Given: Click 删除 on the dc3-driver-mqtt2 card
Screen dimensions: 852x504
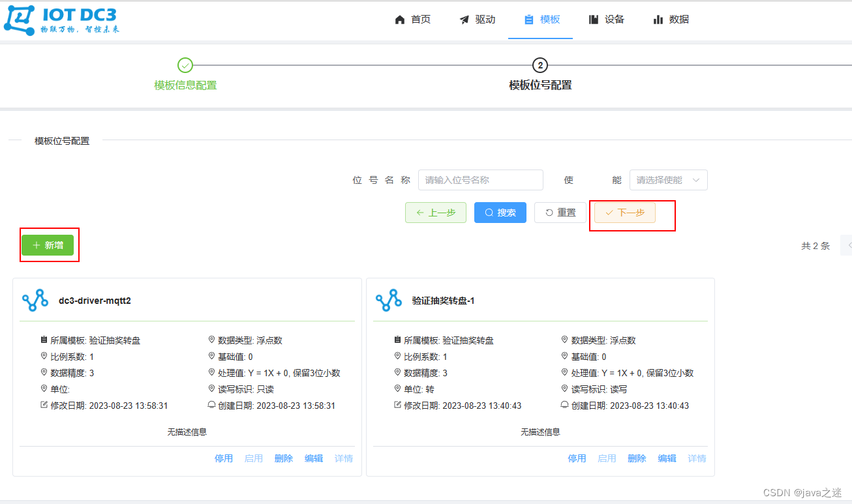Looking at the screenshot, I should (x=284, y=458).
